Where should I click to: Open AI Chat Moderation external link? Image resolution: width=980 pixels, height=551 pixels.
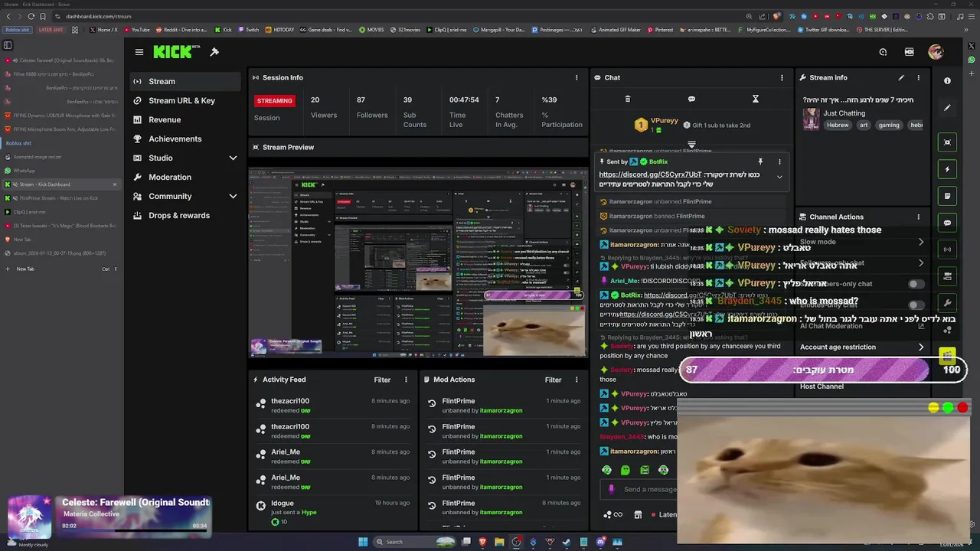[x=921, y=326]
